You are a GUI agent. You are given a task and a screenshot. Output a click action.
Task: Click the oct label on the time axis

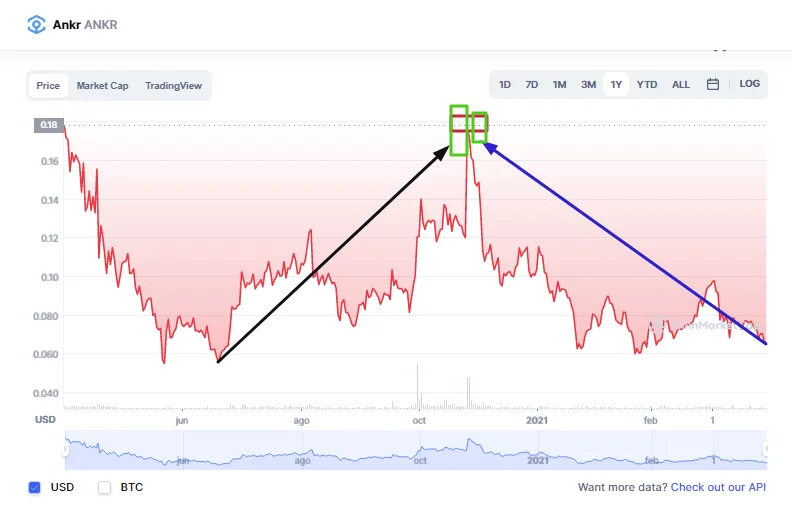(419, 420)
